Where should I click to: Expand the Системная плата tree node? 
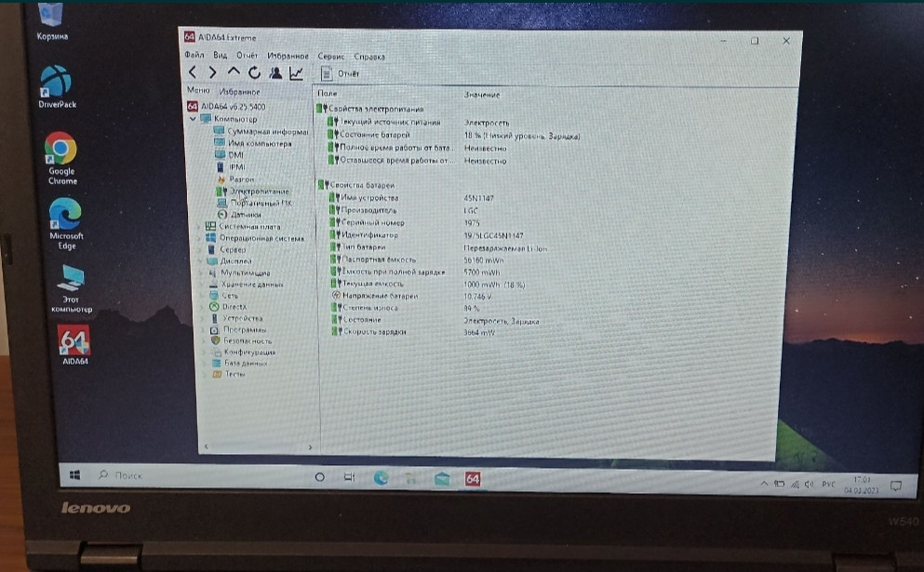tap(199, 226)
